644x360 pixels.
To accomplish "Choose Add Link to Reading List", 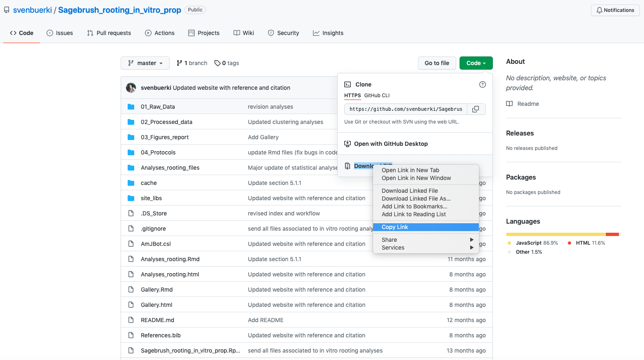I will click(x=426, y=214).
